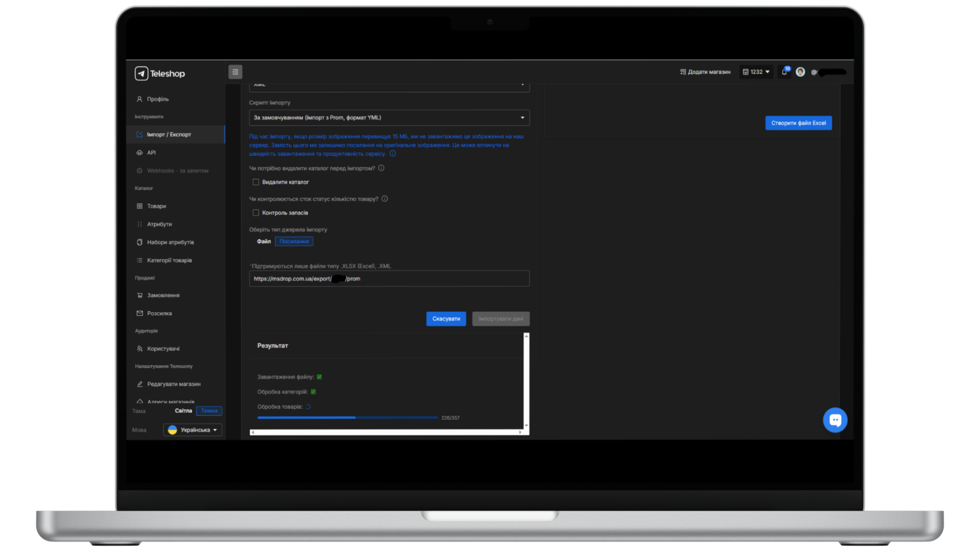This screenshot has height=551, width=980.
Task: Open the notifications bell icon
Action: point(784,72)
